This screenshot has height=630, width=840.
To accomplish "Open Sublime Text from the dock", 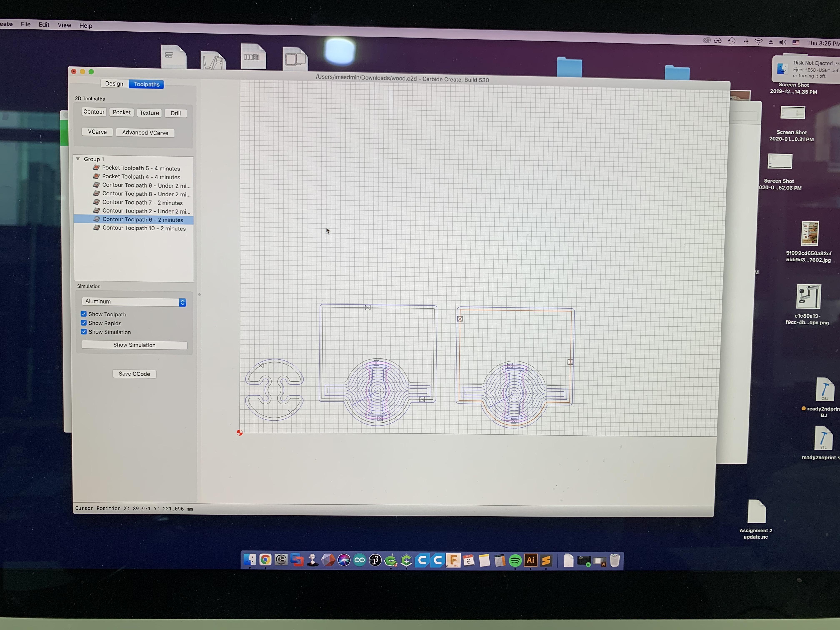I will pyautogui.click(x=546, y=560).
